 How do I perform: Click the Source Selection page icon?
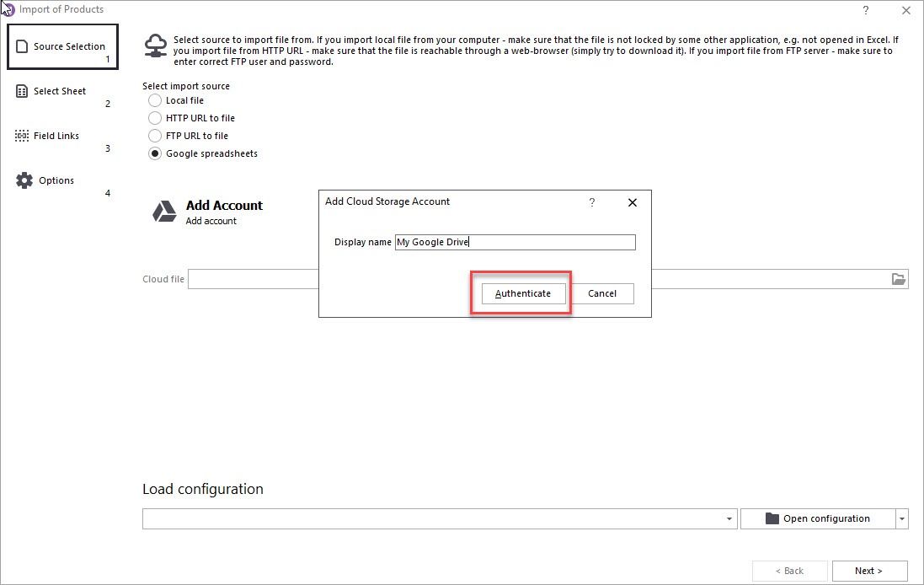(22, 46)
